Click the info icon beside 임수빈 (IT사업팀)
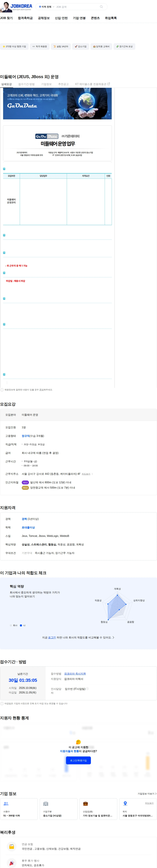 pyautogui.click(x=87, y=689)
